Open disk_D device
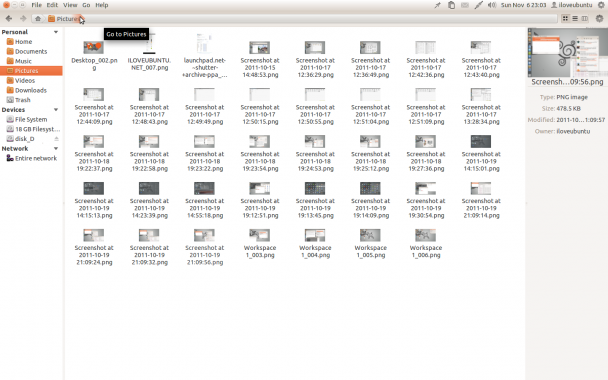This screenshot has height=380, width=608. click(24, 139)
